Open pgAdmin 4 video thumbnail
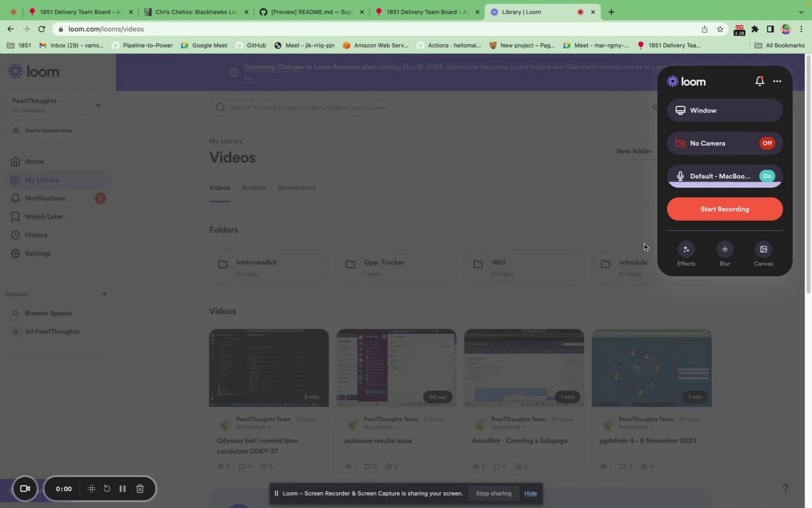Image resolution: width=812 pixels, height=508 pixels. [x=652, y=368]
